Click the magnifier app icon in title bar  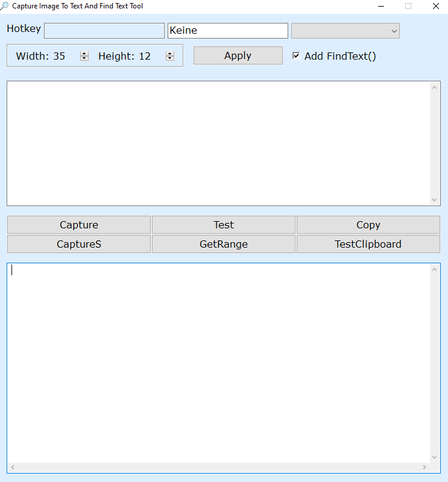(4, 6)
